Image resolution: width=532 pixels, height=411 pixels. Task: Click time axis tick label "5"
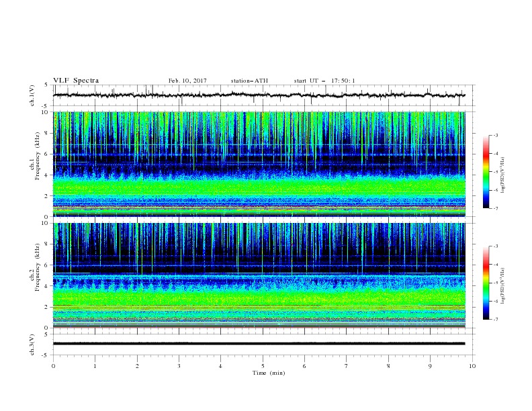(x=263, y=366)
